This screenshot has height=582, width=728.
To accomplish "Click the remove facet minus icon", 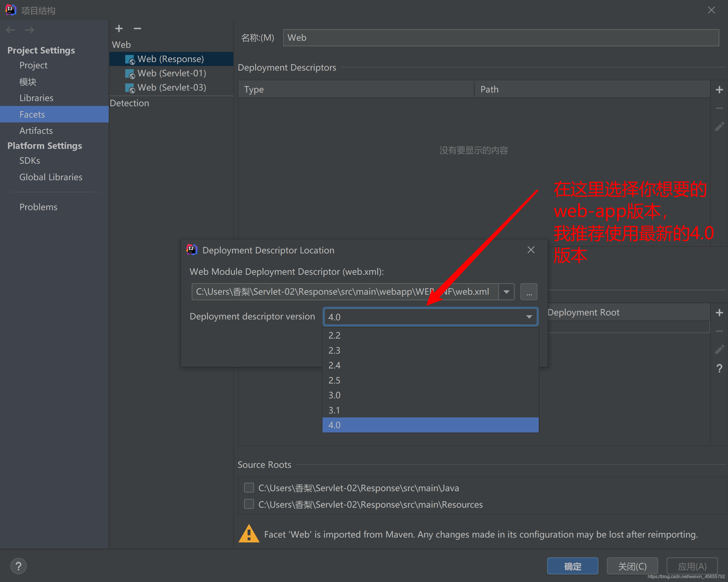I will pos(137,29).
